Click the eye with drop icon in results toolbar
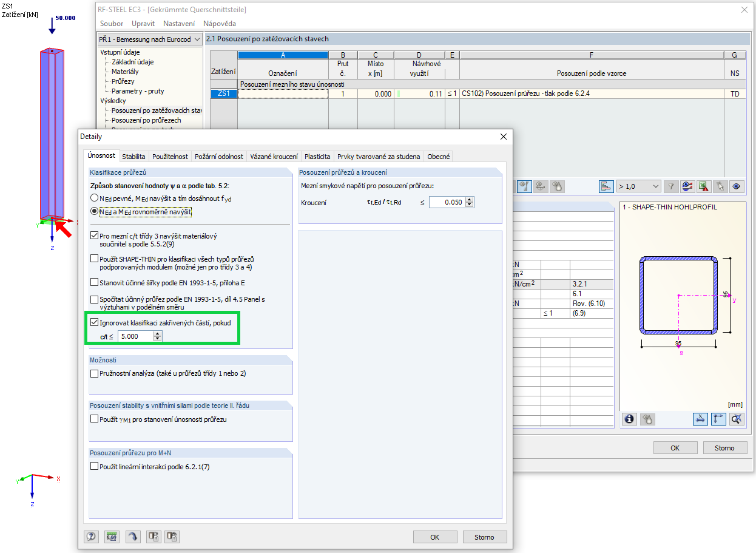 (x=557, y=186)
